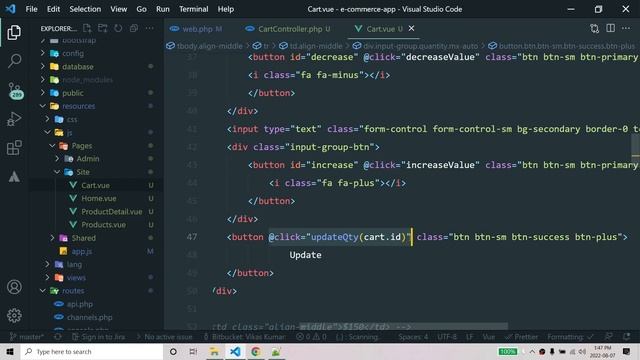Image resolution: width=640 pixels, height=360 pixels.
Task: Close the Cart.vue tab
Action: 411,28
